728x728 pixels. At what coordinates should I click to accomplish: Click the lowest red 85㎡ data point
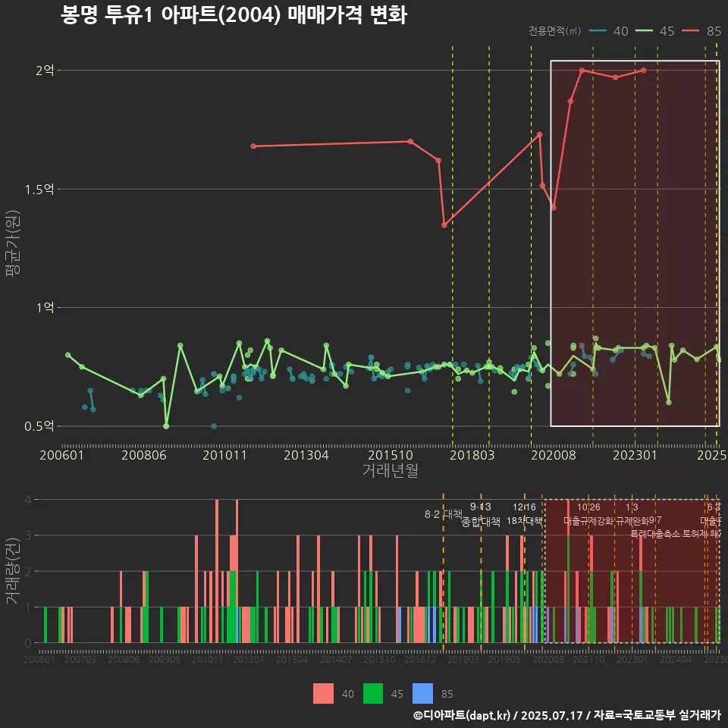[x=444, y=225]
